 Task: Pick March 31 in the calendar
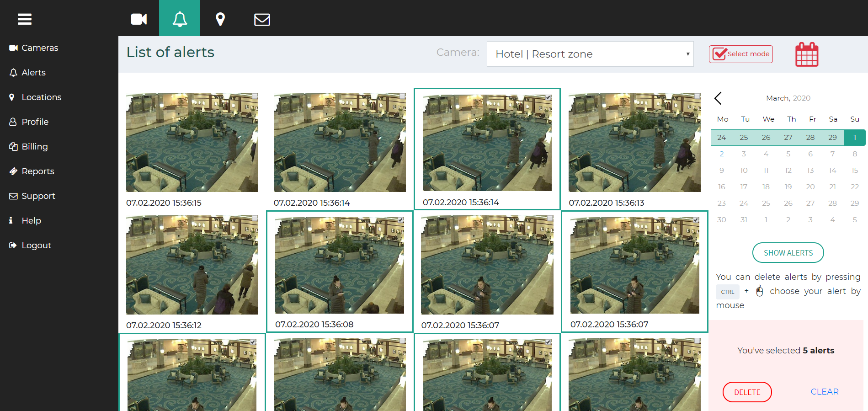click(x=744, y=219)
